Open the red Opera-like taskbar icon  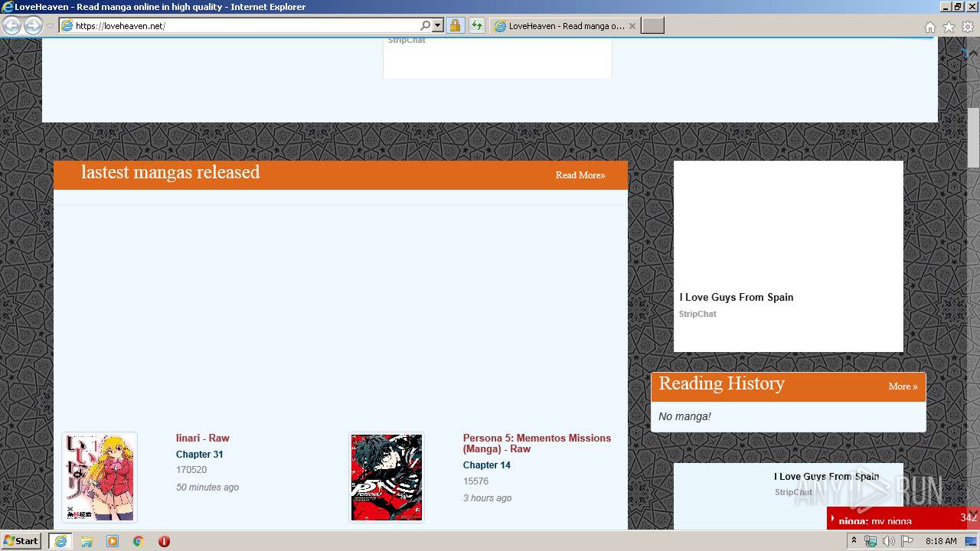[x=164, y=541]
